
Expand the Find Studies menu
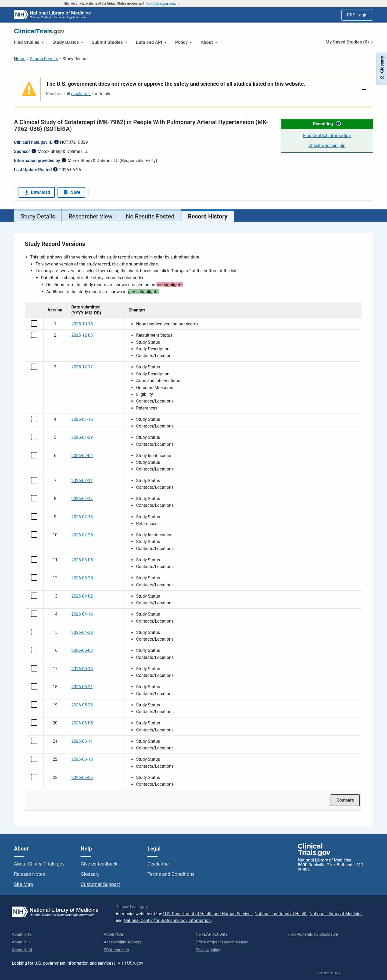coord(29,42)
